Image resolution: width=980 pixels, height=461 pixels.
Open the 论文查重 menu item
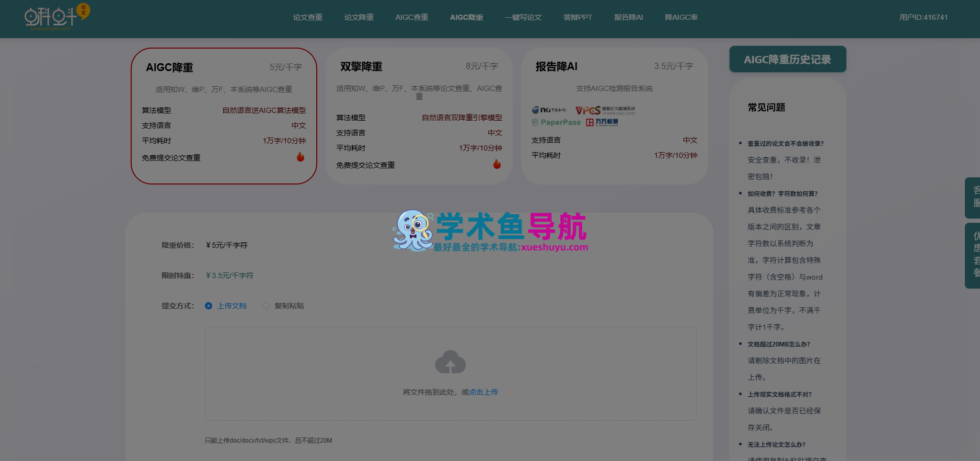tap(308, 17)
